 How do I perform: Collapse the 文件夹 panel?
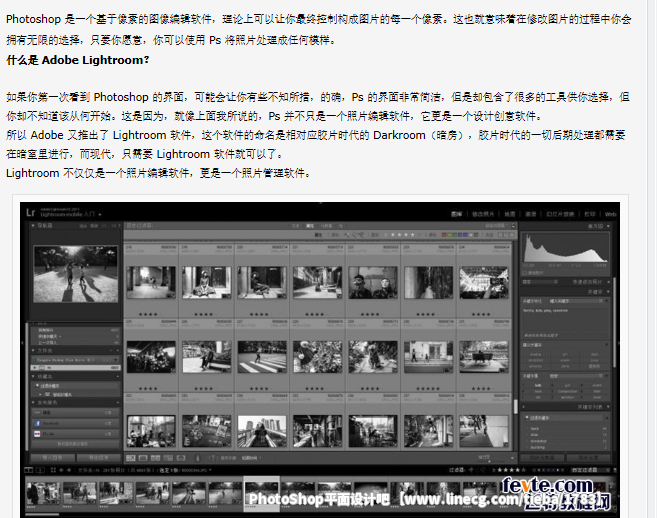tap(33, 350)
